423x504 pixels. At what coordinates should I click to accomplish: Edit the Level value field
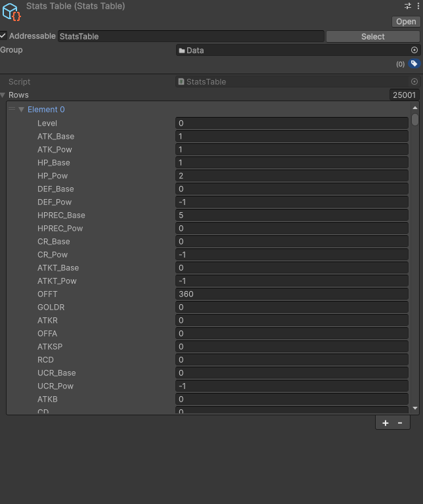coord(292,123)
